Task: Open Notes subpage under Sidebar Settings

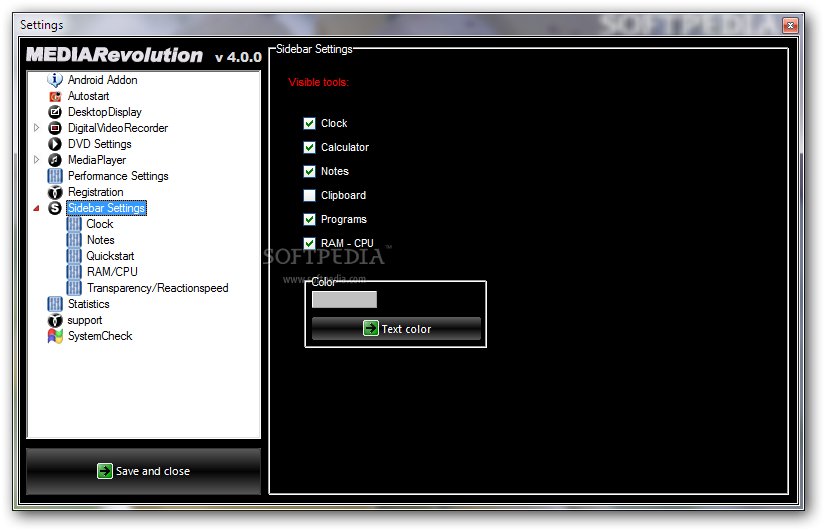Action: click(100, 240)
